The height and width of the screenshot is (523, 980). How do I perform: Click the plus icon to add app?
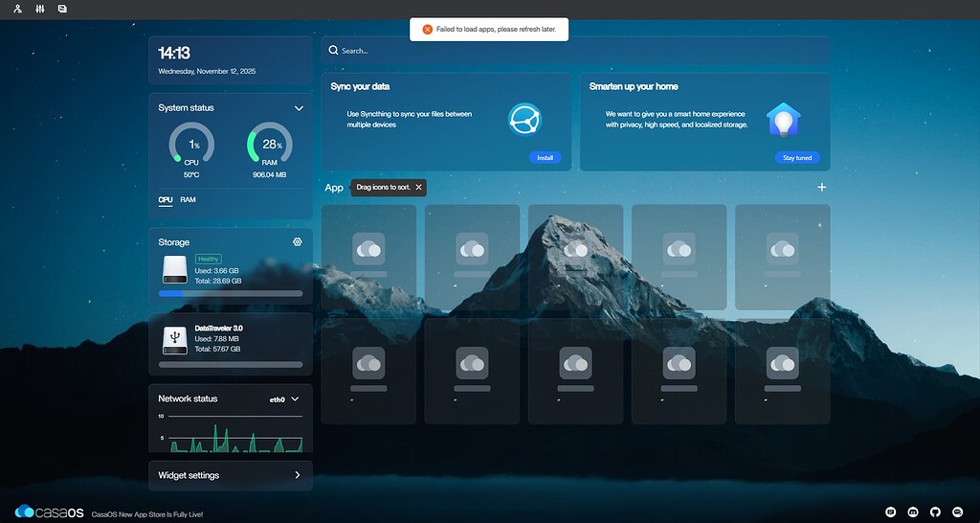click(821, 187)
